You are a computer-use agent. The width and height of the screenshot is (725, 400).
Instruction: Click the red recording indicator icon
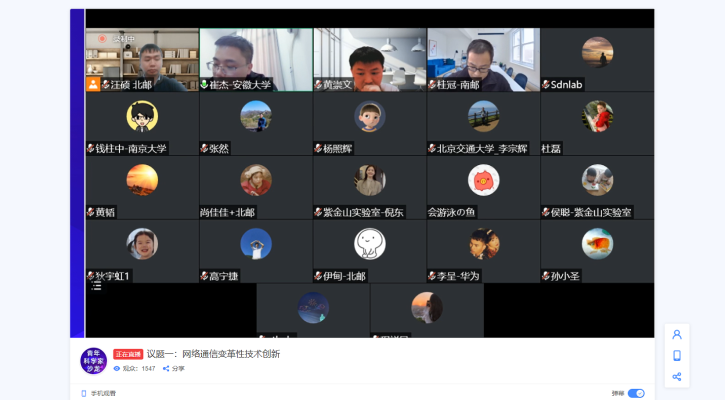point(102,39)
